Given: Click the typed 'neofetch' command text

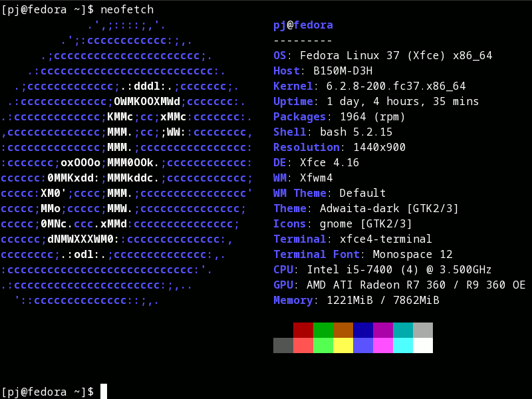Looking at the screenshot, I should coord(127,9).
